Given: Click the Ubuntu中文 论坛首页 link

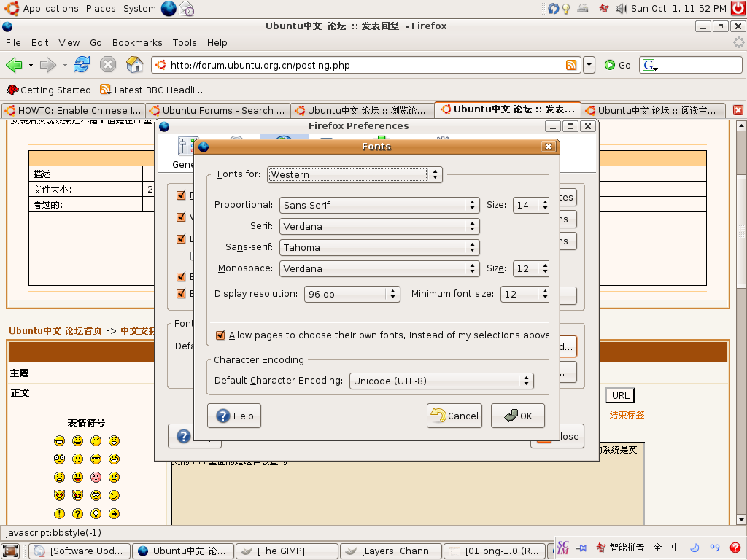Looking at the screenshot, I should pyautogui.click(x=55, y=330).
